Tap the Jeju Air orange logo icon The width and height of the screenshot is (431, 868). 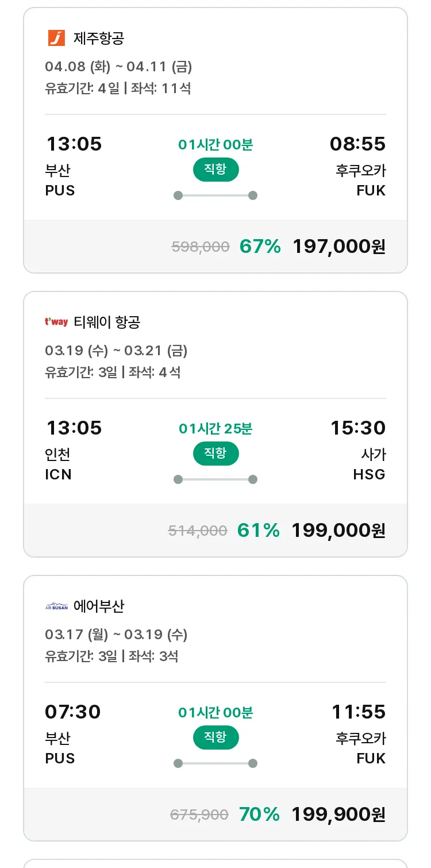pyautogui.click(x=56, y=39)
